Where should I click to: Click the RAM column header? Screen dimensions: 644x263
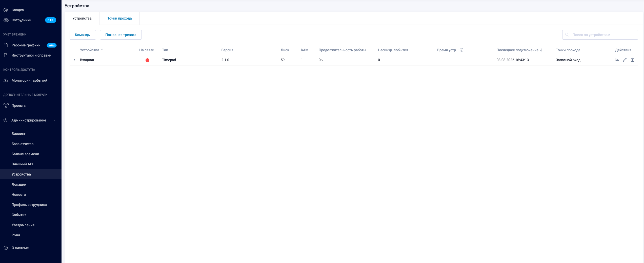point(305,50)
